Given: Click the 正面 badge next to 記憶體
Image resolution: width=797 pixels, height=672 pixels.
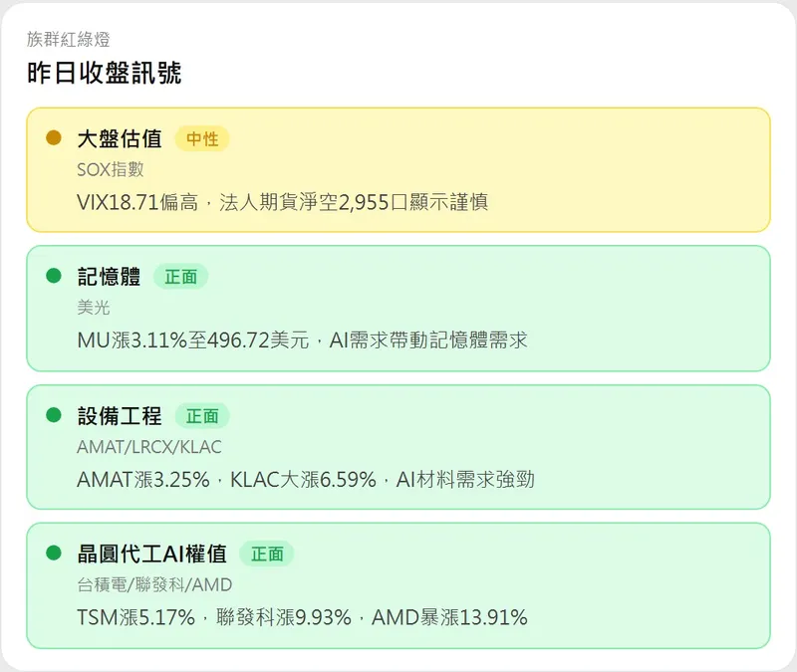Looking at the screenshot, I should pos(181,277).
